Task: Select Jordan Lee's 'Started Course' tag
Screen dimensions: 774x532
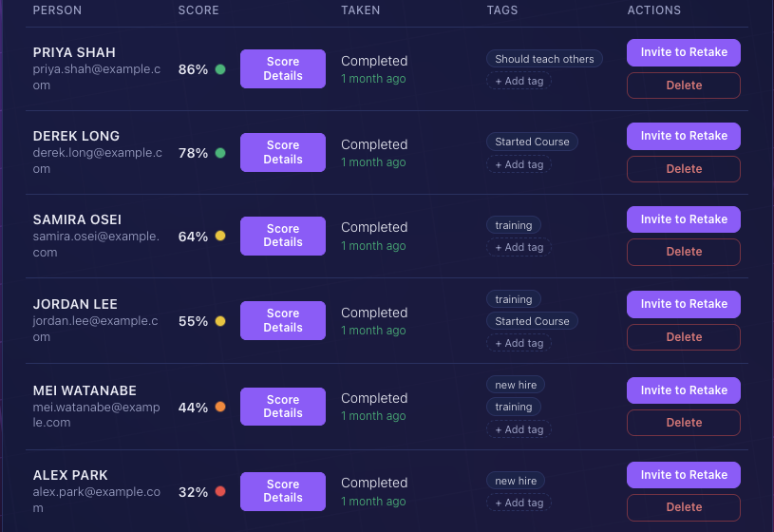Action: (532, 321)
